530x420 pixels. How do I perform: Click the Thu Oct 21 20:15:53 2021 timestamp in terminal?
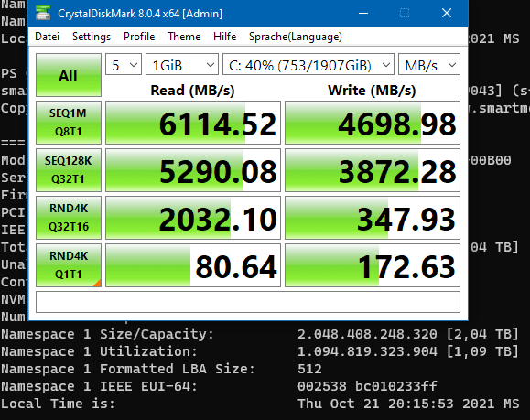click(x=408, y=404)
